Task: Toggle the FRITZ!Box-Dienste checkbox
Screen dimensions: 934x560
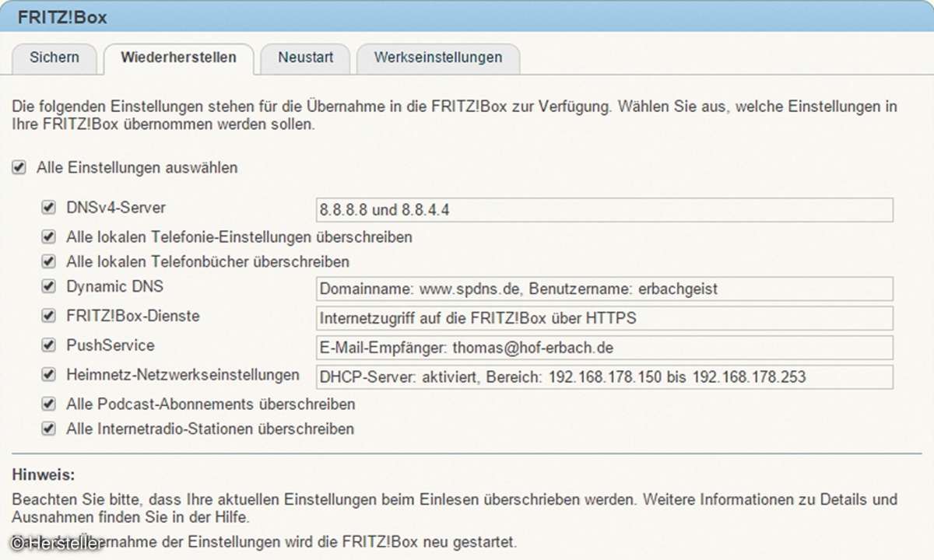Action: click(x=49, y=316)
